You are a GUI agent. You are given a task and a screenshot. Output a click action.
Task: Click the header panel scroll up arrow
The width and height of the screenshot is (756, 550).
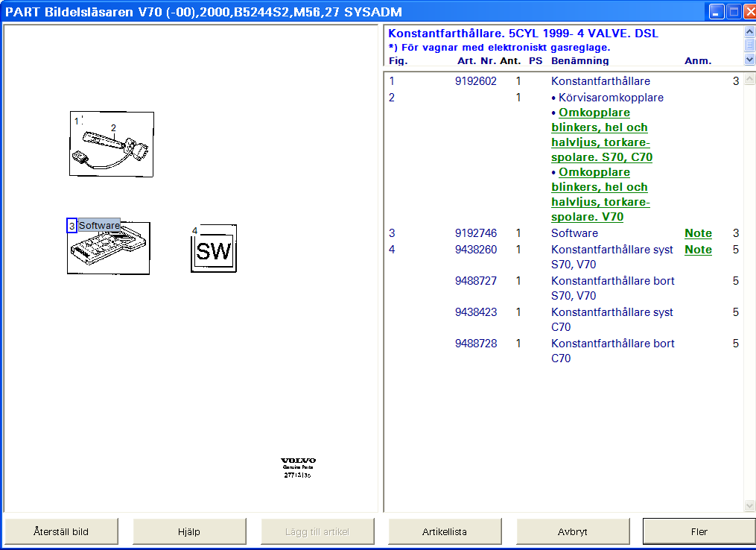click(749, 32)
